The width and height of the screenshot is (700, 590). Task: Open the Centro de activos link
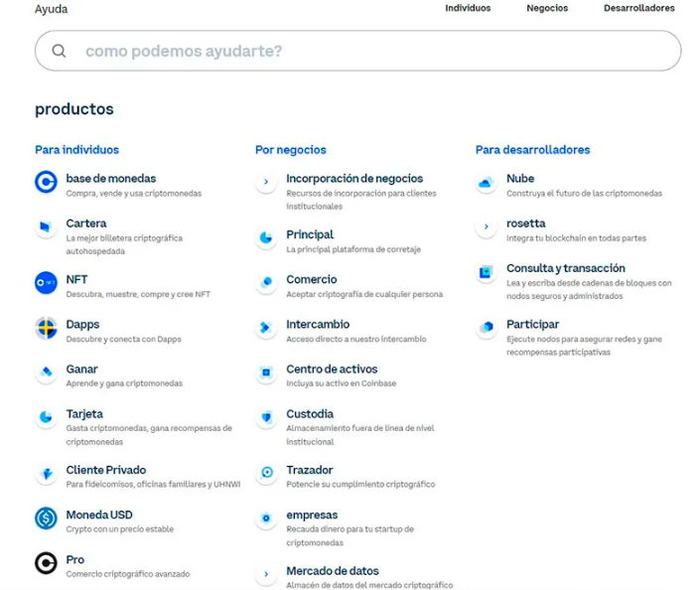[x=332, y=369]
